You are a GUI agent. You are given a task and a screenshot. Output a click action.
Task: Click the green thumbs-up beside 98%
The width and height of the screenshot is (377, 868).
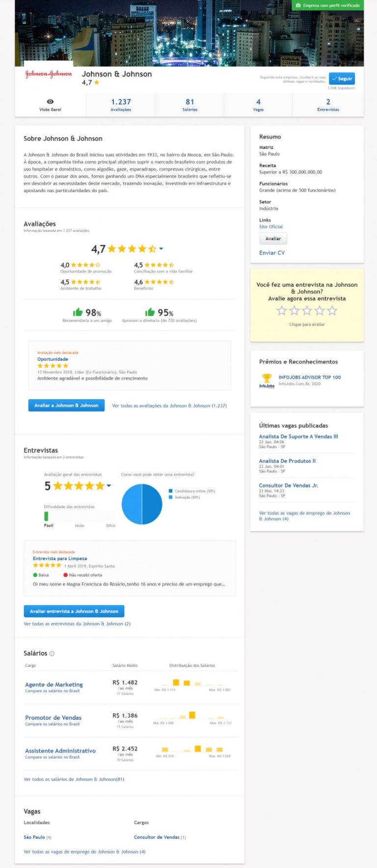78,312
